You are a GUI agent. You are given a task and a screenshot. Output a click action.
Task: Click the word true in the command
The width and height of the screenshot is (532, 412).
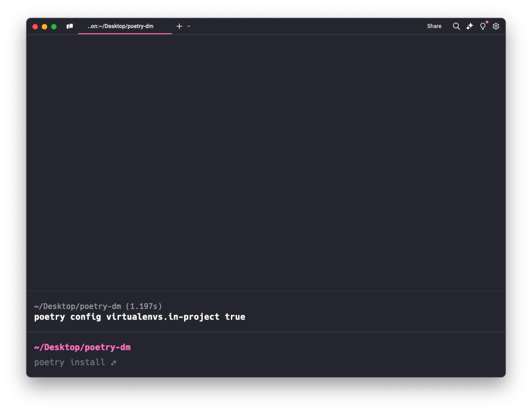click(x=235, y=317)
